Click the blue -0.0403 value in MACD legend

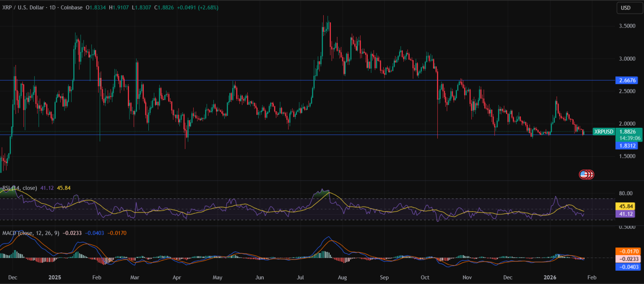click(95, 233)
